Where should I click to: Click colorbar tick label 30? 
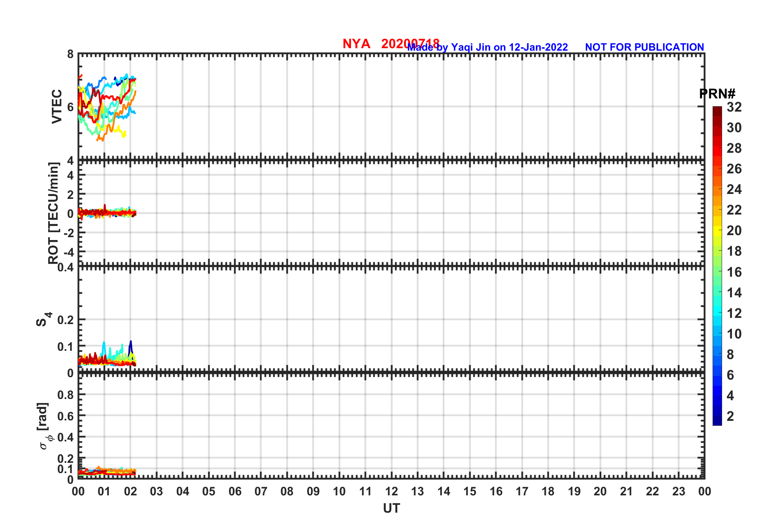(x=734, y=128)
